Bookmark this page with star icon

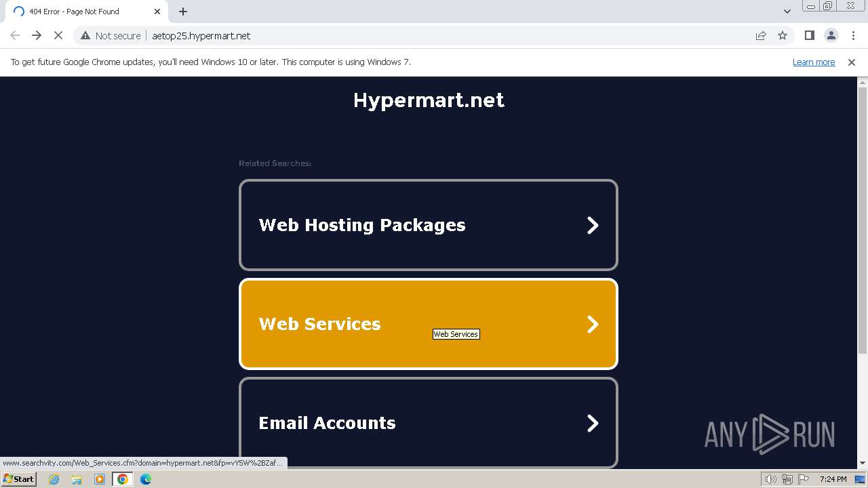pyautogui.click(x=783, y=36)
